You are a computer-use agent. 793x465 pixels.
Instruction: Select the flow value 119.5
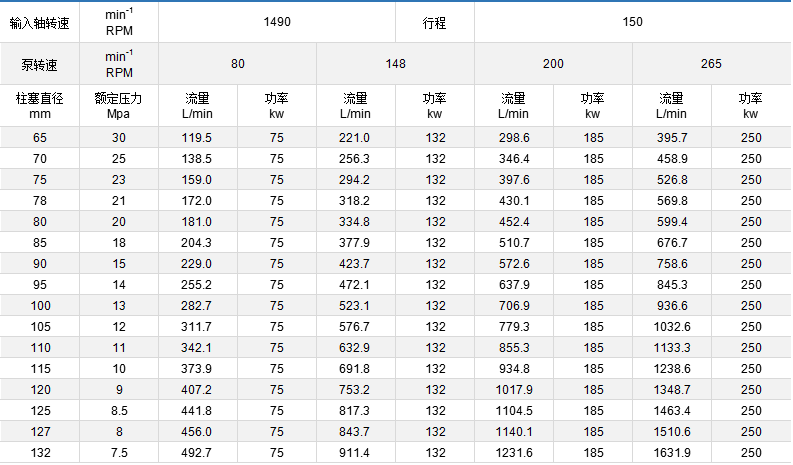point(197,138)
